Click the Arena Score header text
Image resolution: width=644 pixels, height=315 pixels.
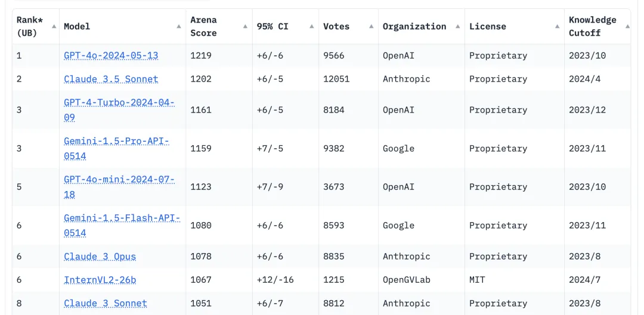click(x=203, y=26)
